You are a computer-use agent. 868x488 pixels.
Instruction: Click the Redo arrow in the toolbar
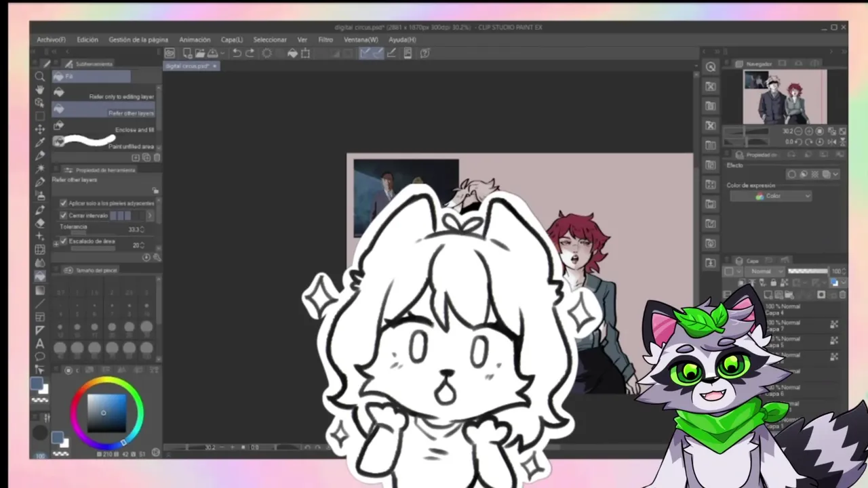click(250, 53)
